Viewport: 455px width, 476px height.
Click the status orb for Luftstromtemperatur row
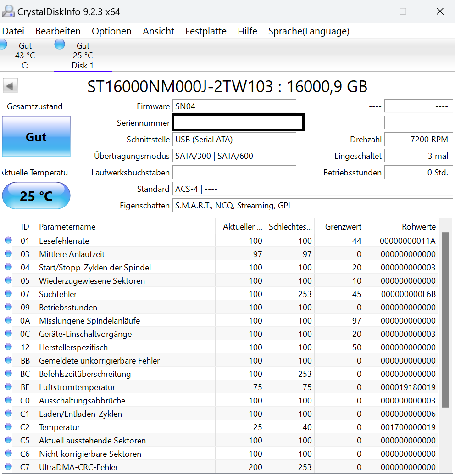pyautogui.click(x=9, y=387)
